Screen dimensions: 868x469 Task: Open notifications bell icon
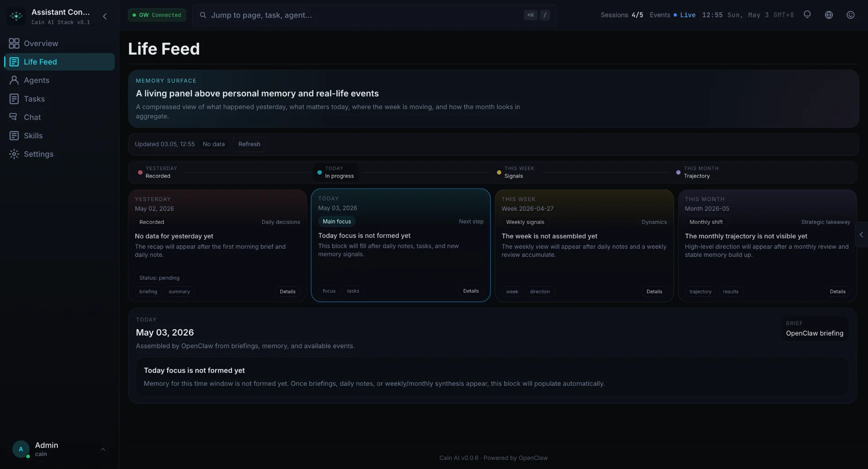807,15
